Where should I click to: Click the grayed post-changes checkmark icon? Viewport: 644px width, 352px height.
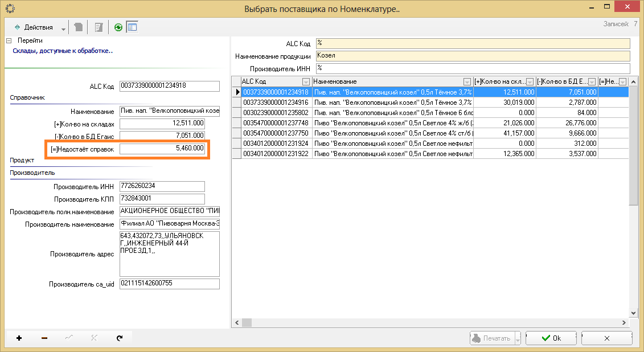click(x=69, y=338)
